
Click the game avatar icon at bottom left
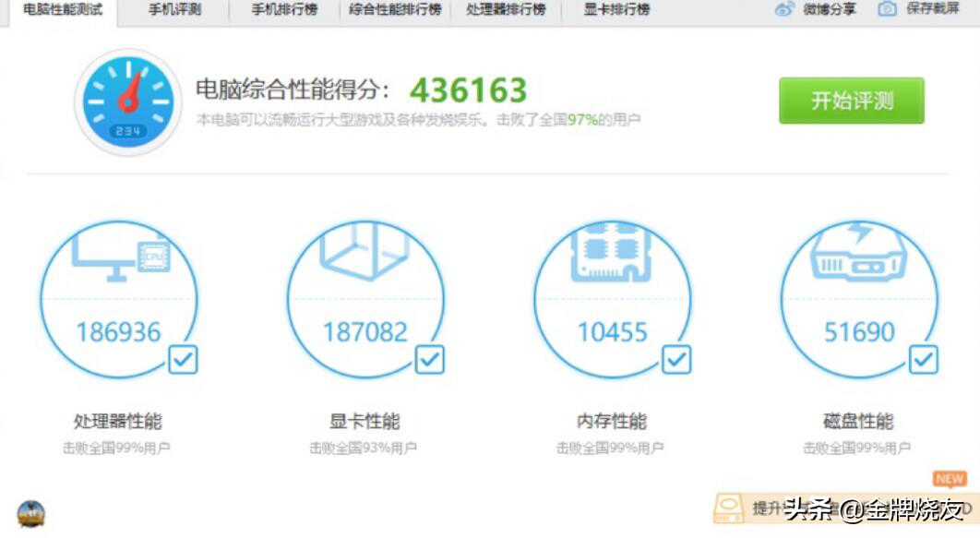coord(30,514)
